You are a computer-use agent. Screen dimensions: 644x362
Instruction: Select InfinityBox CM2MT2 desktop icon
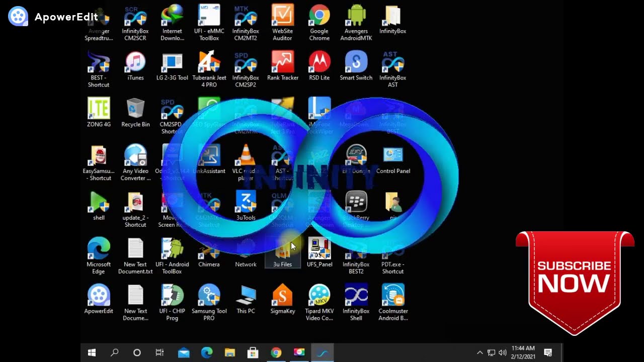coord(246,23)
